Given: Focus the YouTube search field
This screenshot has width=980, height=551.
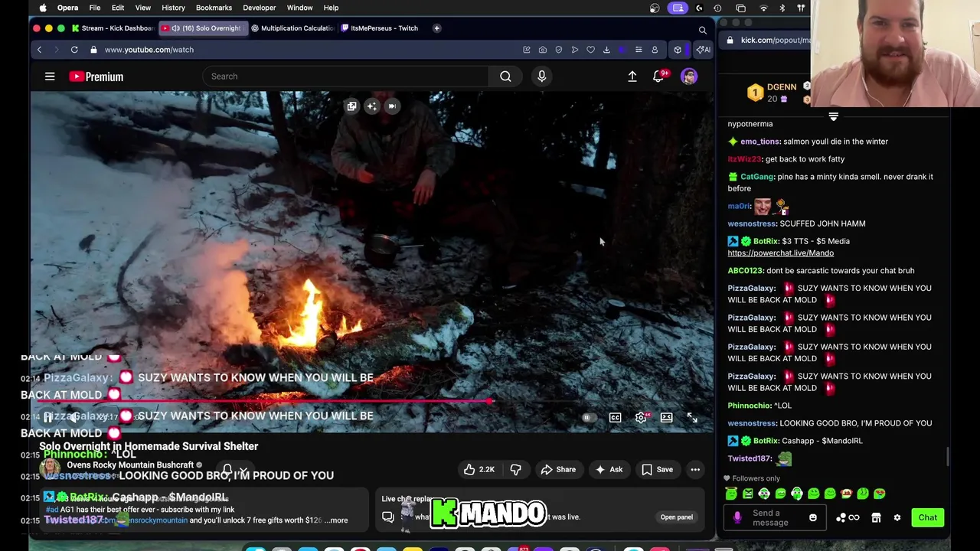Looking at the screenshot, I should point(345,77).
